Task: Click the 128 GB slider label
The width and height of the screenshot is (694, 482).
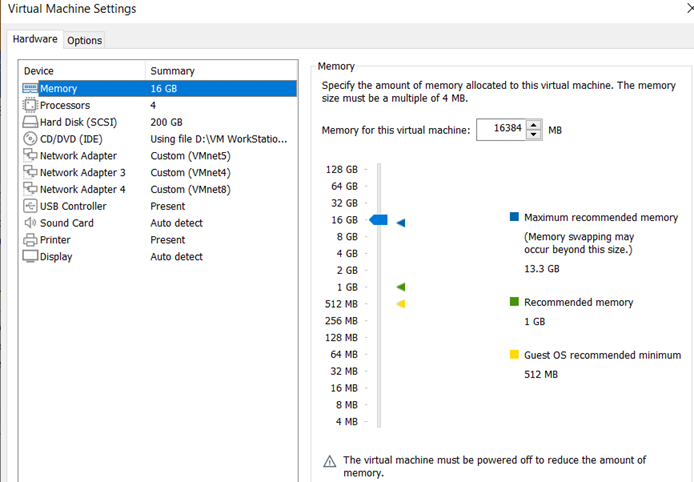Action: (x=342, y=170)
